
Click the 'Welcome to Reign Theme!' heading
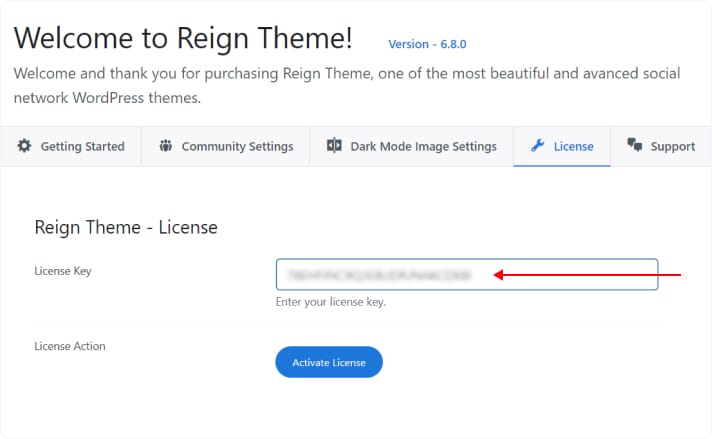[x=183, y=38]
